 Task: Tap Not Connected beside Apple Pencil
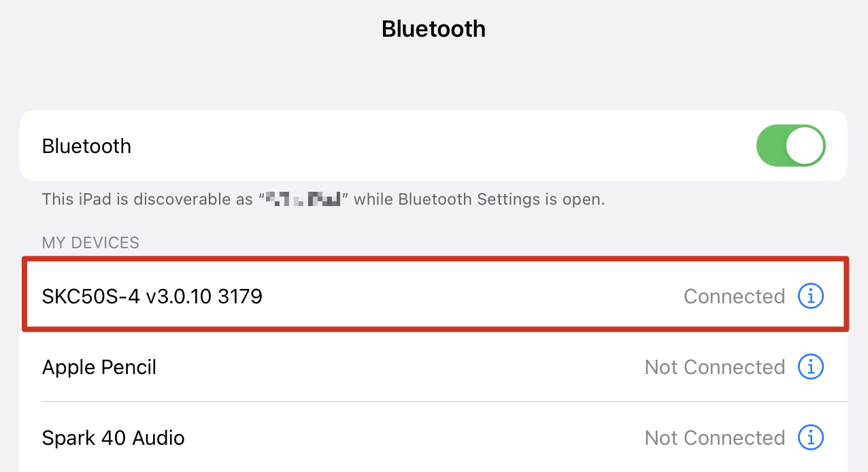[714, 367]
